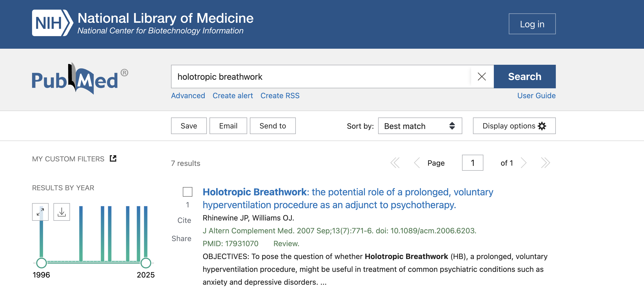Click the Email button
This screenshot has height=289, width=644.
tap(228, 126)
